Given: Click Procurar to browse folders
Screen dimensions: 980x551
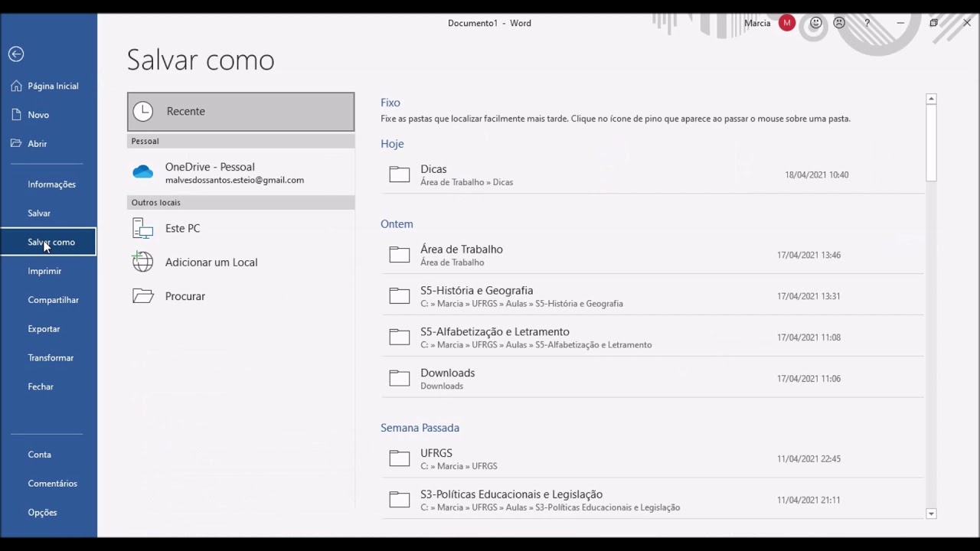Looking at the screenshot, I should click(x=241, y=296).
